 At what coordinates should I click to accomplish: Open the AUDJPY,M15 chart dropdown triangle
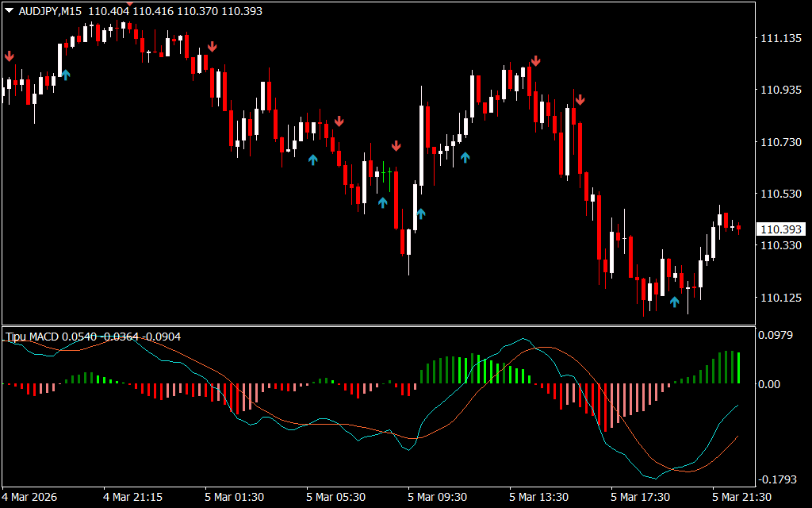(9, 11)
